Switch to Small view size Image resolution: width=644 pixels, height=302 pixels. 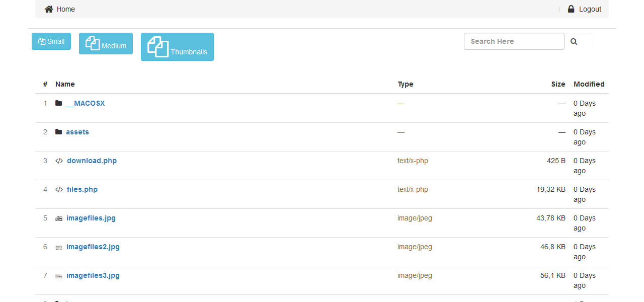[x=51, y=41]
